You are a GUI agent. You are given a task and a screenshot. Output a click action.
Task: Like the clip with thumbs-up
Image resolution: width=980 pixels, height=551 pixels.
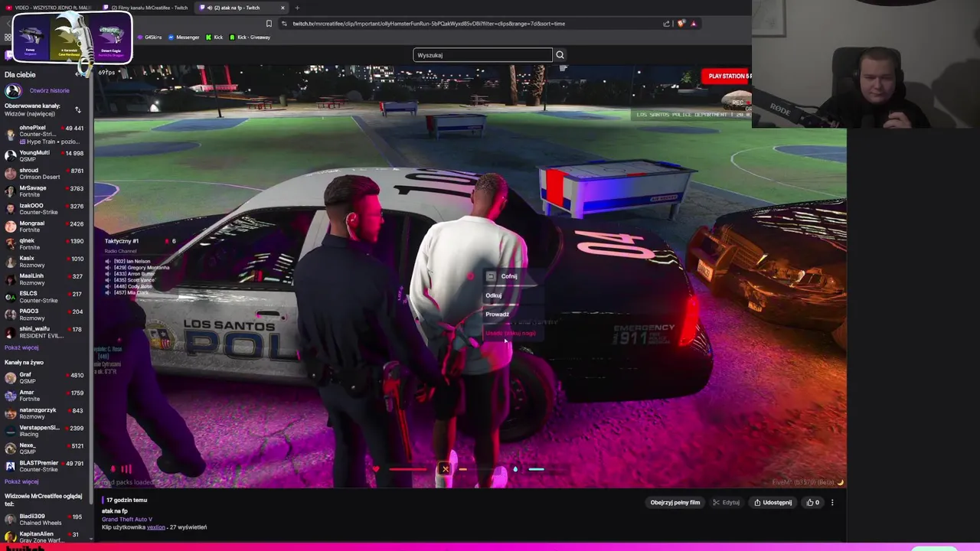[812, 503]
